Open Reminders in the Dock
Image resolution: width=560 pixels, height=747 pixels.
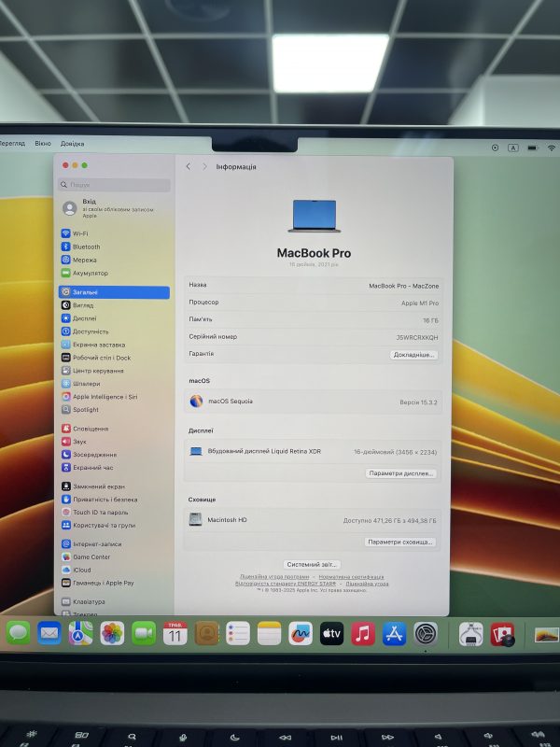238,633
